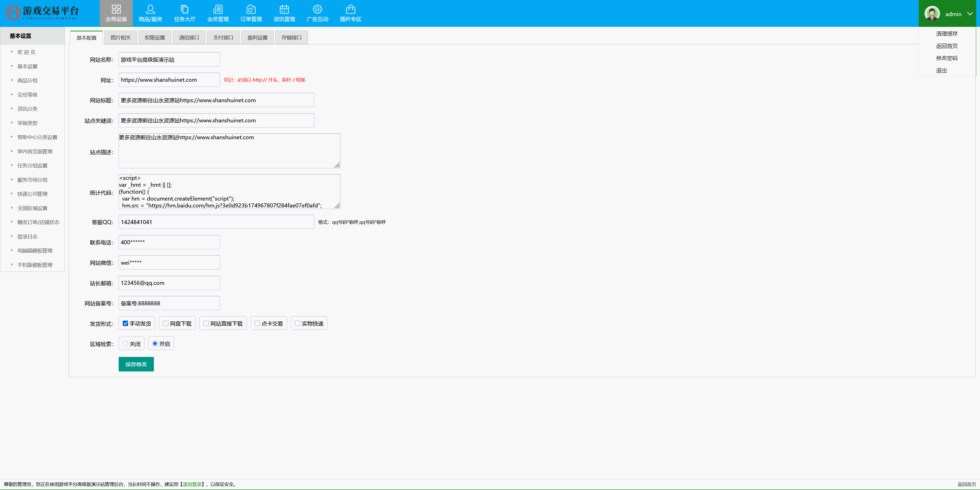Click the 保存修改 button
Viewport: 980px width, 490px height.
[136, 364]
